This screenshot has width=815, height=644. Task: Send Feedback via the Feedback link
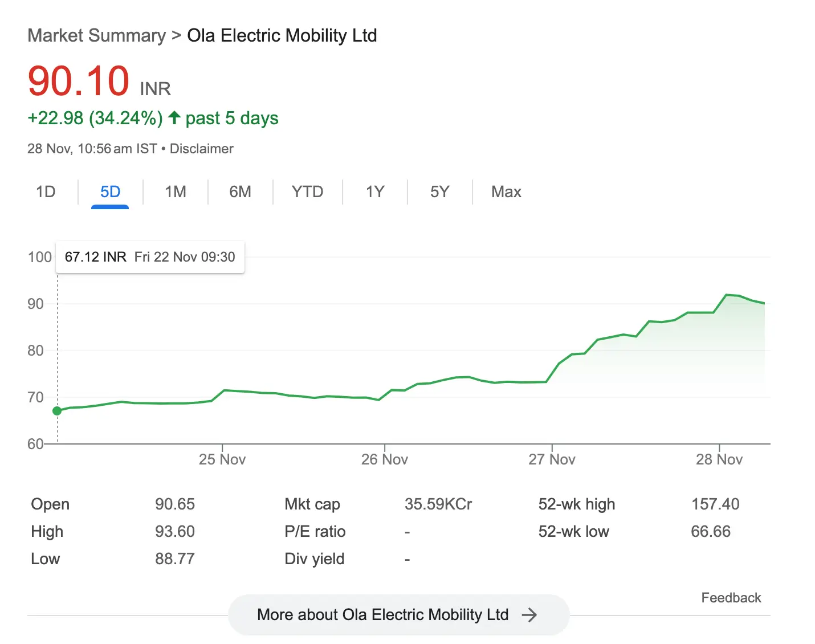click(x=731, y=598)
